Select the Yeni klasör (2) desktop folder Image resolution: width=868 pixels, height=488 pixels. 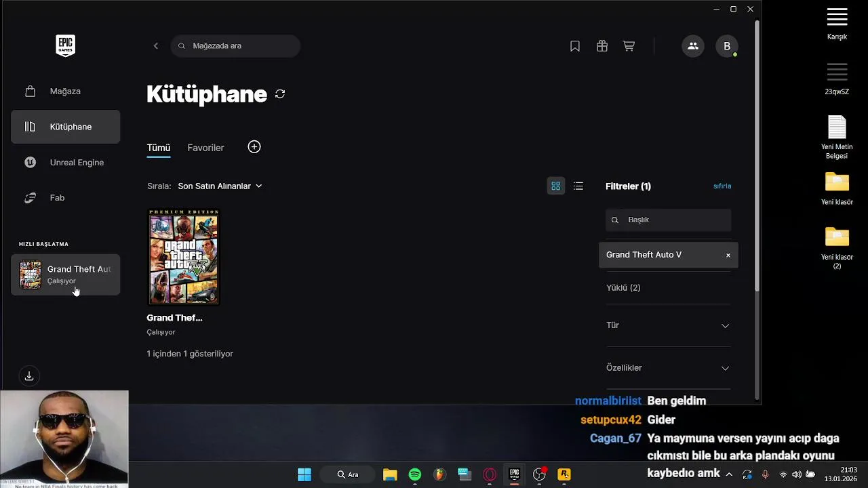point(837,248)
